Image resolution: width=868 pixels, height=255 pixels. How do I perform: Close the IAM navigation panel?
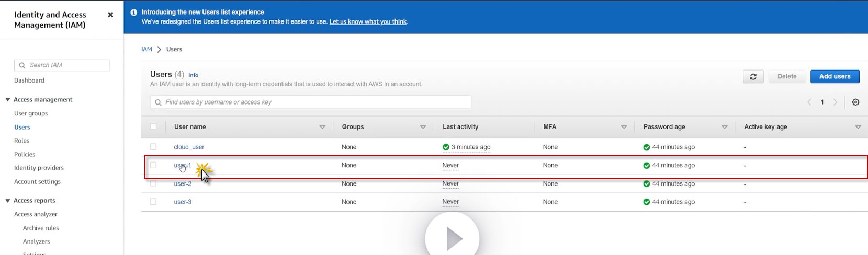(110, 15)
